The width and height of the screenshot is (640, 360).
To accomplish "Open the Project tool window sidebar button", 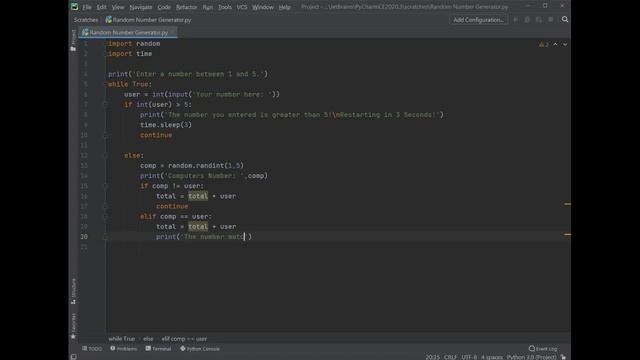I will pos(73,40).
